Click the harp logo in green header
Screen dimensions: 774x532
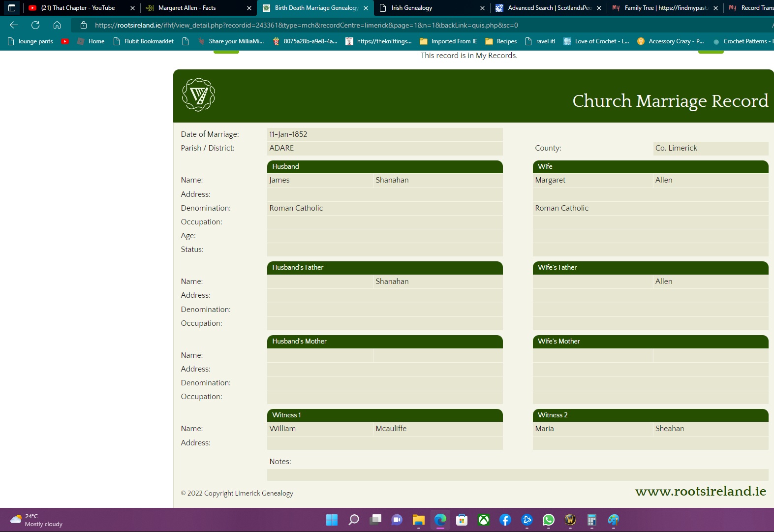198,94
